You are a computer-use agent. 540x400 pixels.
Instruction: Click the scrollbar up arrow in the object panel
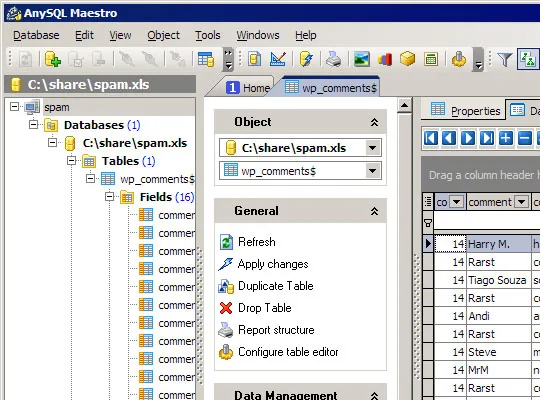(x=404, y=105)
